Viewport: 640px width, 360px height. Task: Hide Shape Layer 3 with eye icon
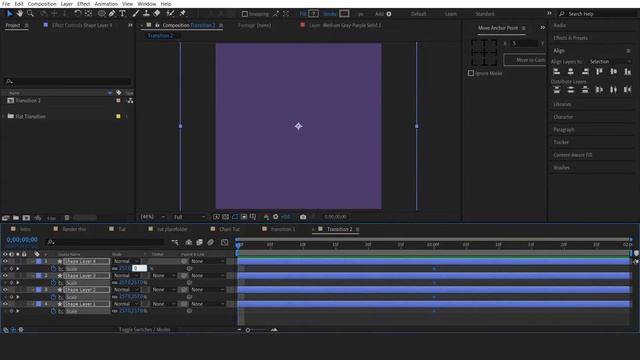pos(5,276)
